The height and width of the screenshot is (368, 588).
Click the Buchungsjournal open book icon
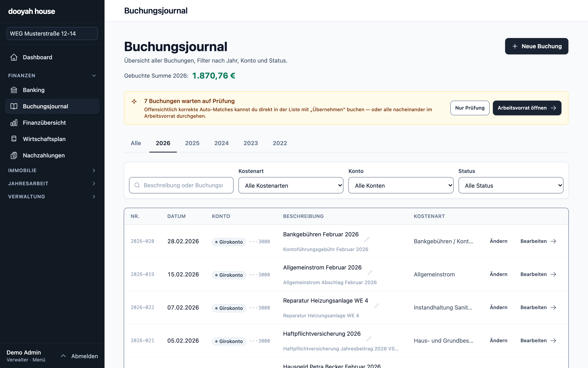click(14, 106)
